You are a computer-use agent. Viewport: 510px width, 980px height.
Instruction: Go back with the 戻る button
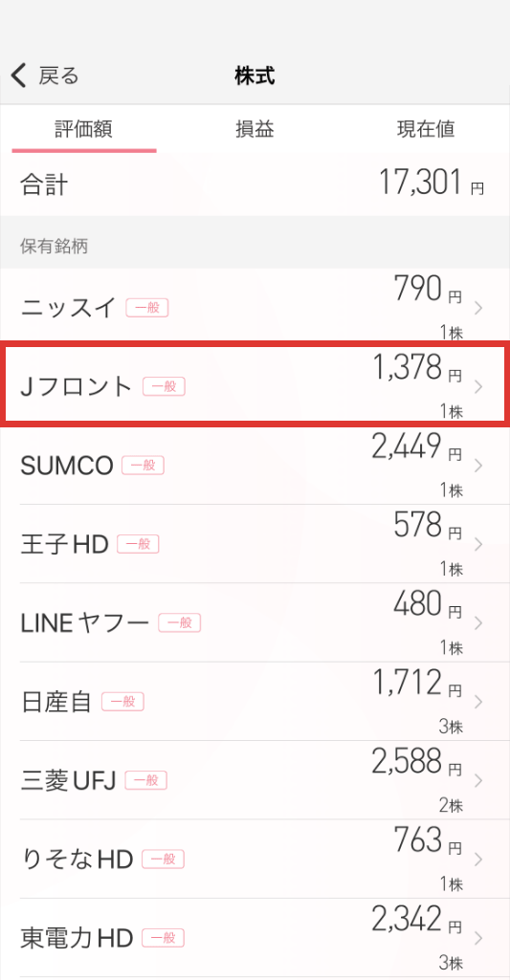[x=45, y=76]
